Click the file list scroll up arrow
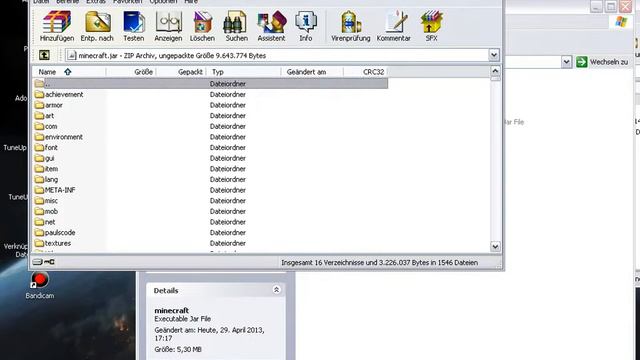The image size is (640, 360). [x=495, y=71]
